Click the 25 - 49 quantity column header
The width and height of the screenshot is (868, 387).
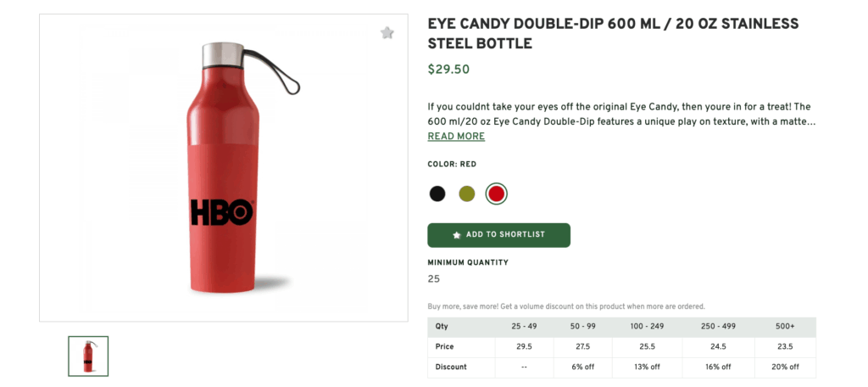pos(524,327)
